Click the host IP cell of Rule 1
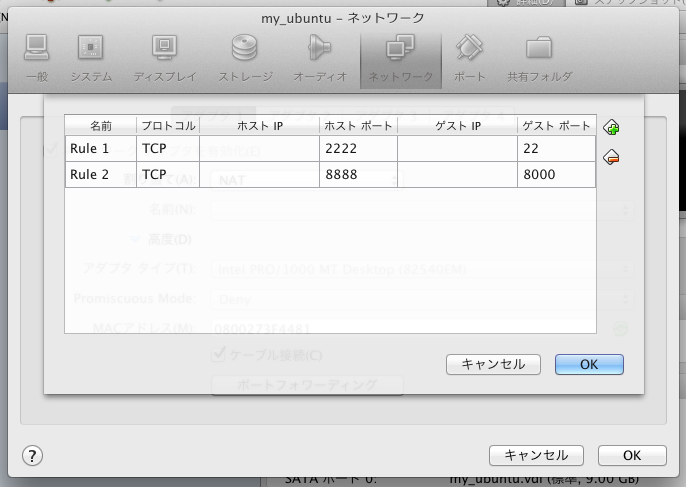The image size is (686, 487). pyautogui.click(x=259, y=149)
